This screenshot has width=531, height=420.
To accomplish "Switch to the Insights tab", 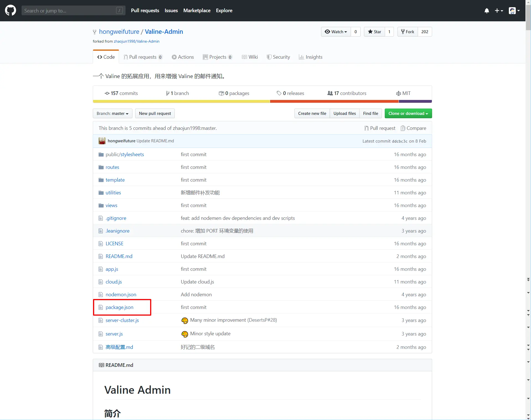I will (311, 57).
